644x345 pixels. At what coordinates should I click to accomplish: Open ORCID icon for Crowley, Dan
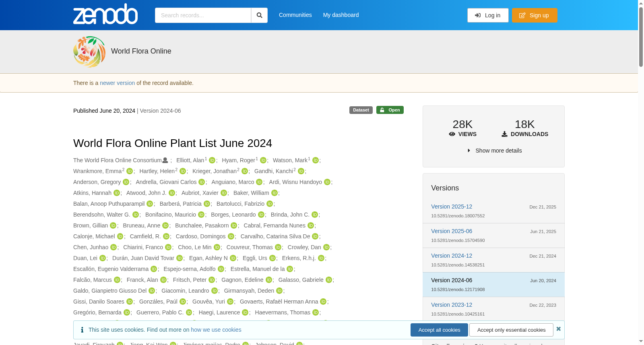(326, 247)
